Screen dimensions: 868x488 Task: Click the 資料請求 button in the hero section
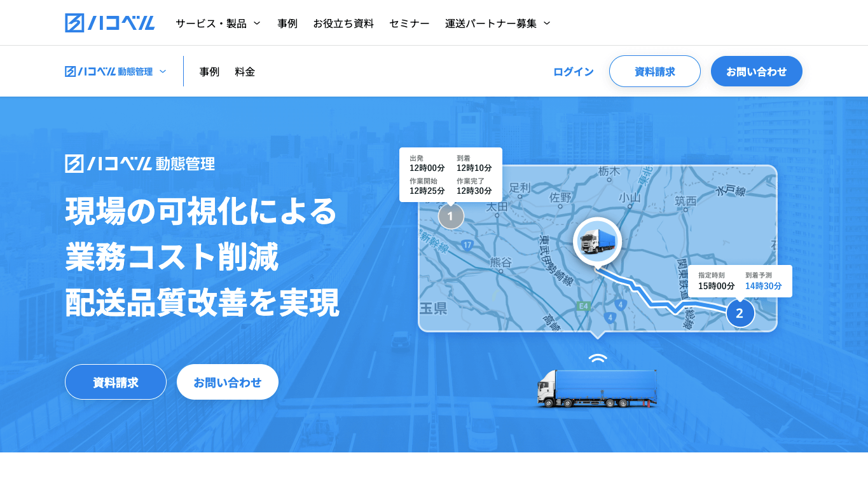[x=115, y=382]
